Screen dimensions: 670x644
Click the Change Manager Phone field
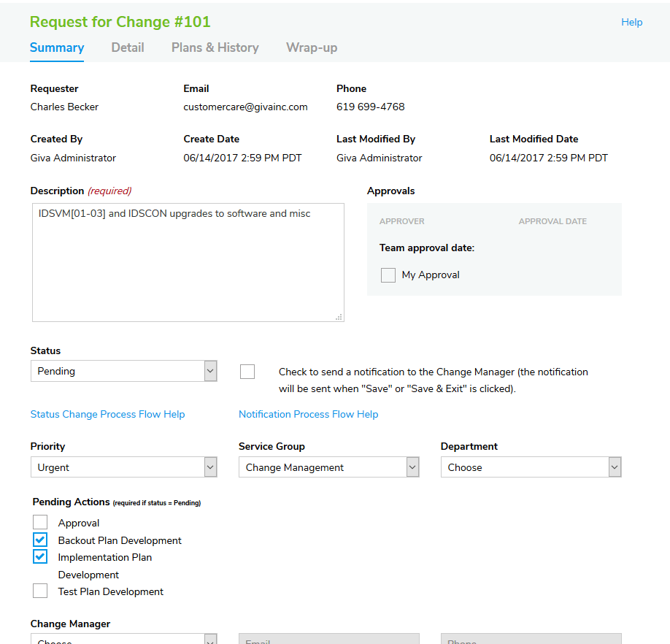[531, 640]
